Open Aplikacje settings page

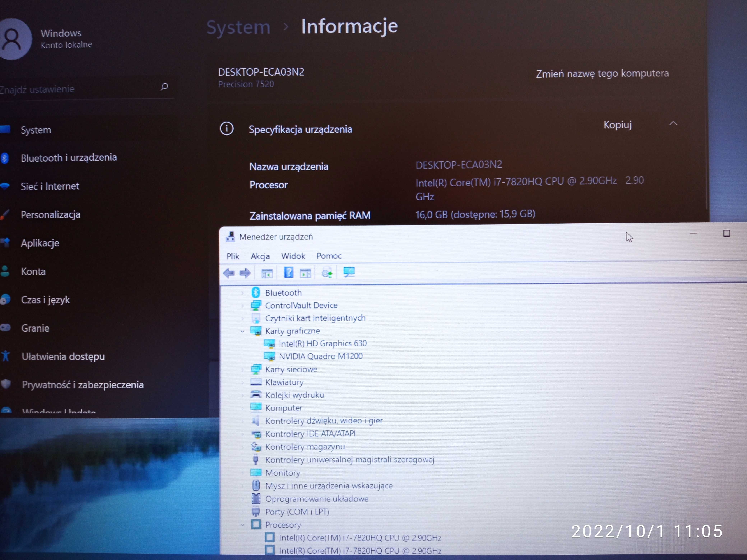40,243
